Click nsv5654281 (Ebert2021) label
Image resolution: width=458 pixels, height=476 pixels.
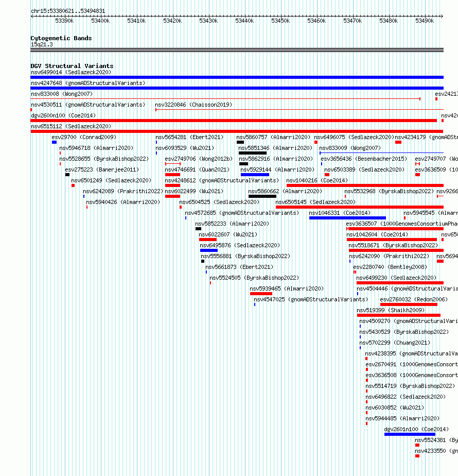point(189,137)
